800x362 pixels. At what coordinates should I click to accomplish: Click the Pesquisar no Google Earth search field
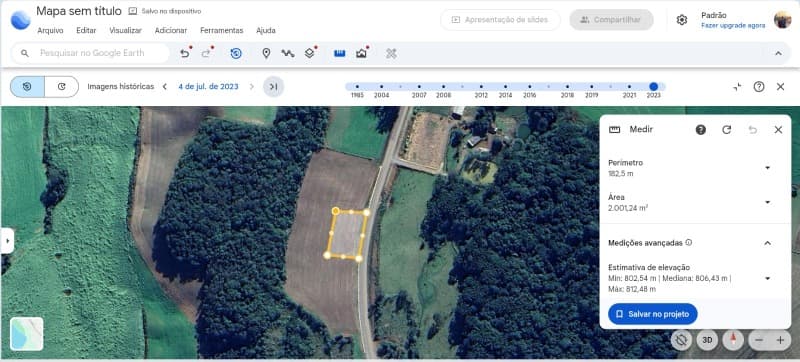pyautogui.click(x=91, y=53)
